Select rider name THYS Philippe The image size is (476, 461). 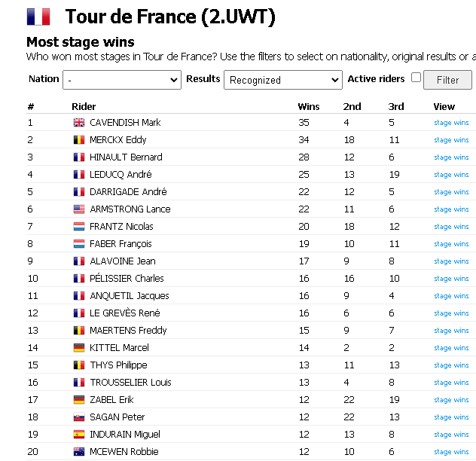pyautogui.click(x=118, y=365)
